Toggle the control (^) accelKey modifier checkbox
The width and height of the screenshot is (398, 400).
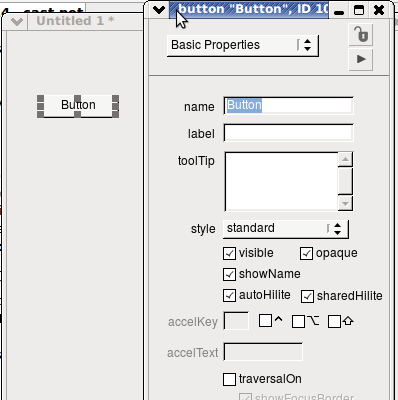click(265, 321)
